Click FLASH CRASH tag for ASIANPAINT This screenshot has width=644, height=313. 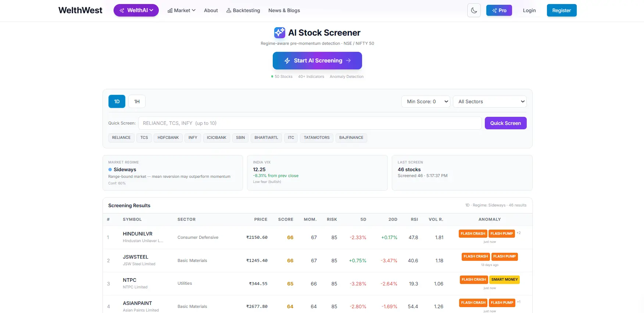[x=473, y=303]
